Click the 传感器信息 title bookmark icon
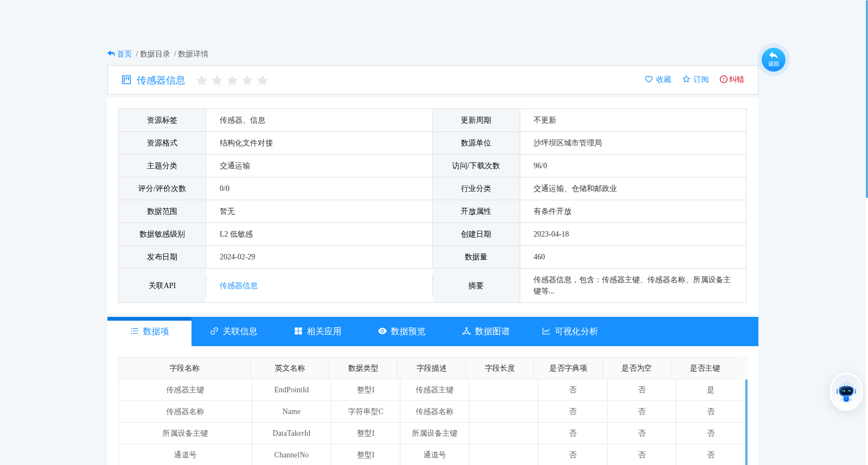Viewport: 868px width, 465px height. pos(126,80)
